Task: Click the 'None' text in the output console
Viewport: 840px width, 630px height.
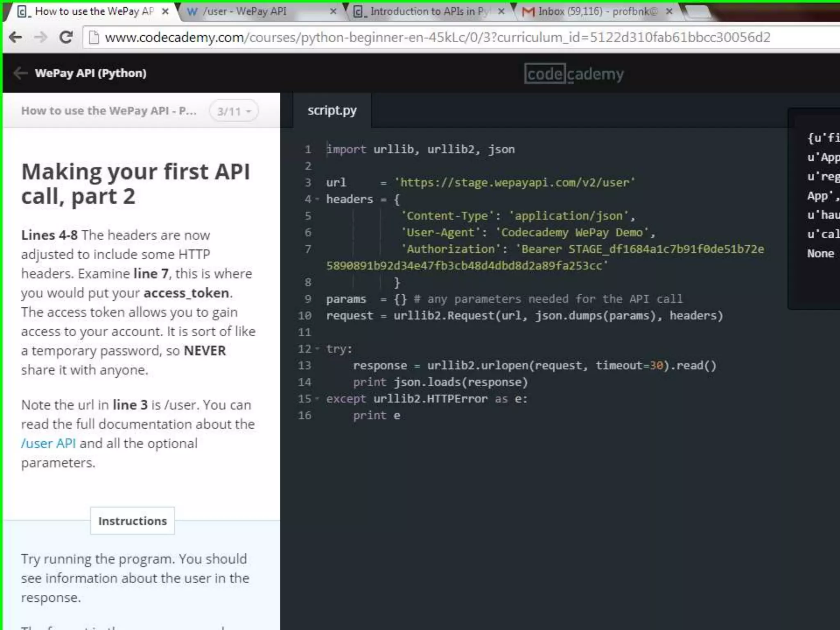Action: pos(821,253)
